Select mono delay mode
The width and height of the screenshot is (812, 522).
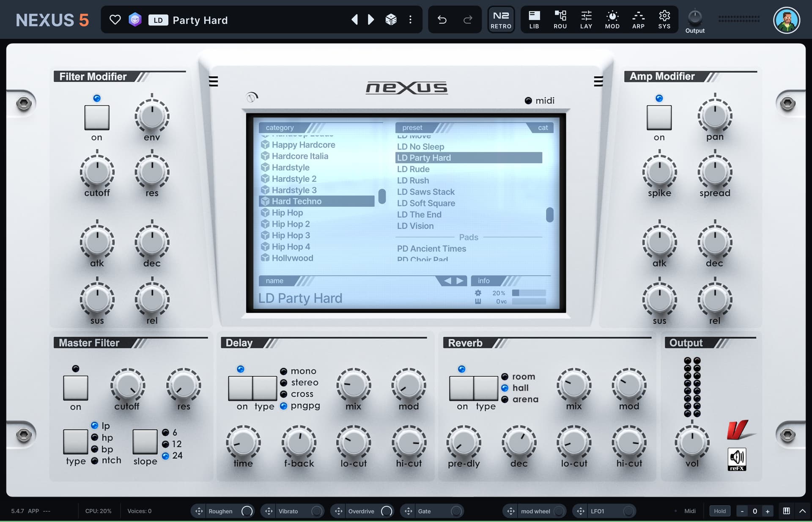(283, 371)
